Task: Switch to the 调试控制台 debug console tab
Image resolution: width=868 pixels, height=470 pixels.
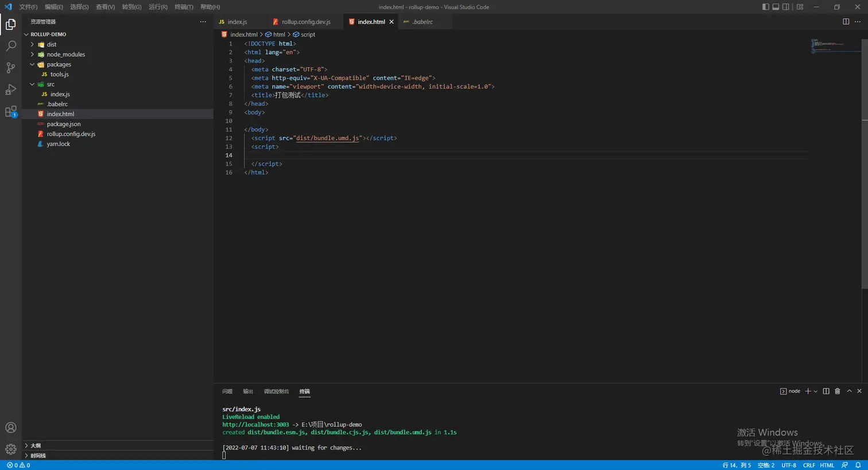Action: (276, 391)
